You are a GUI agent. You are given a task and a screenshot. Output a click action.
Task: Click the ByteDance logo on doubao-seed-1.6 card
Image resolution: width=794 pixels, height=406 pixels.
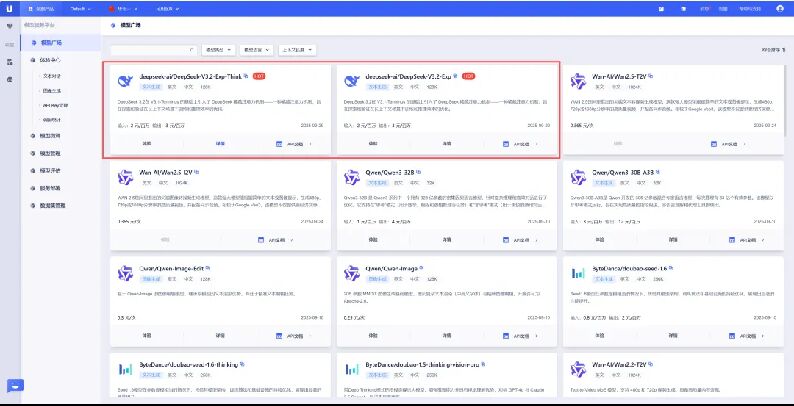coord(578,273)
